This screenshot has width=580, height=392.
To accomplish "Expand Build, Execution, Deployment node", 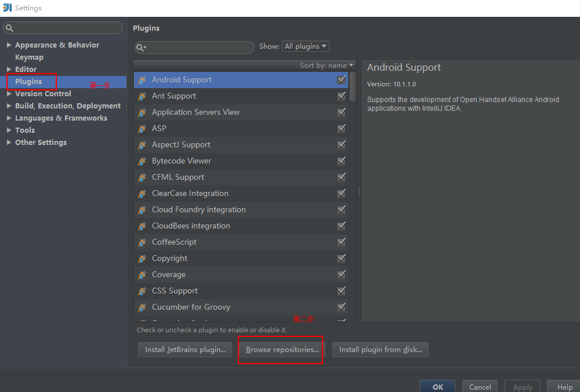I will click(9, 106).
